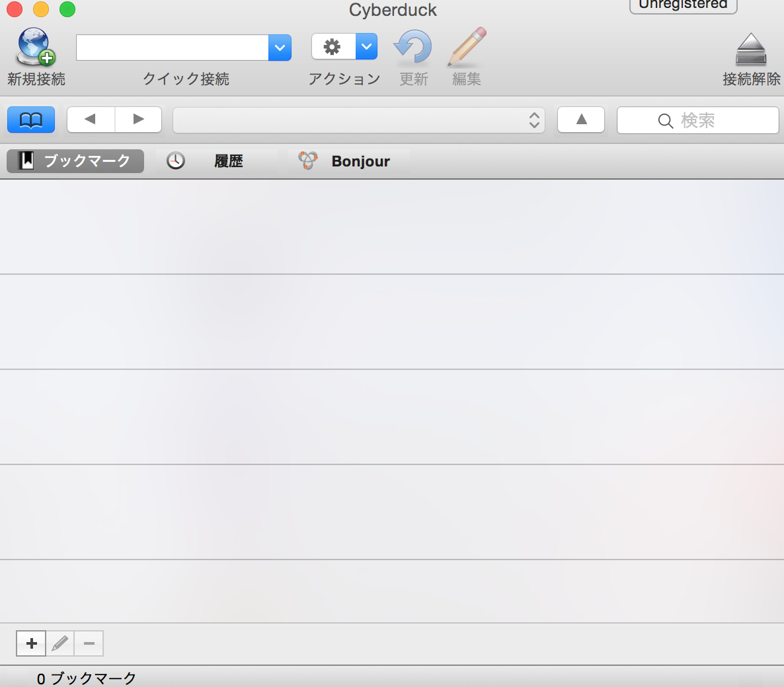Click the Quick Connect address field
This screenshot has width=784, height=687.
click(173, 48)
